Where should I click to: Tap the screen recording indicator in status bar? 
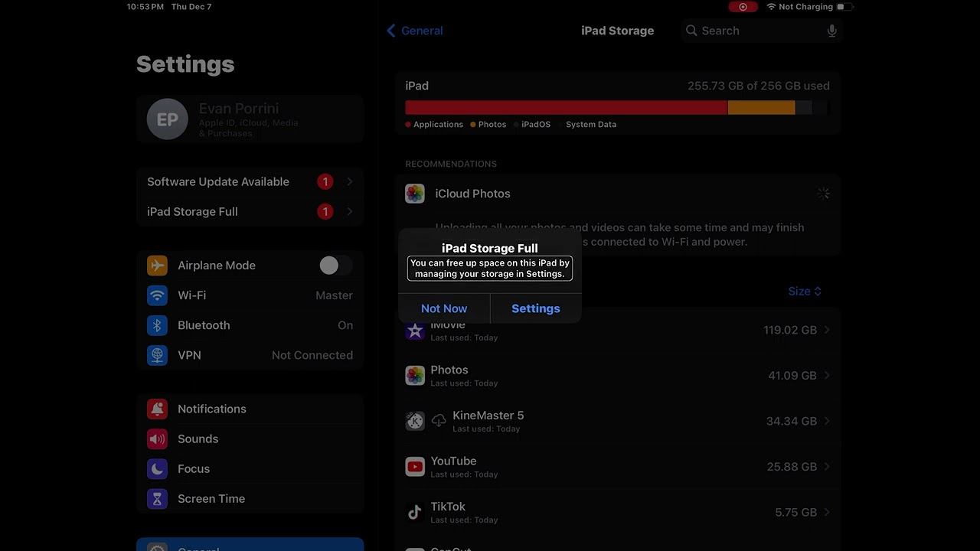743,7
